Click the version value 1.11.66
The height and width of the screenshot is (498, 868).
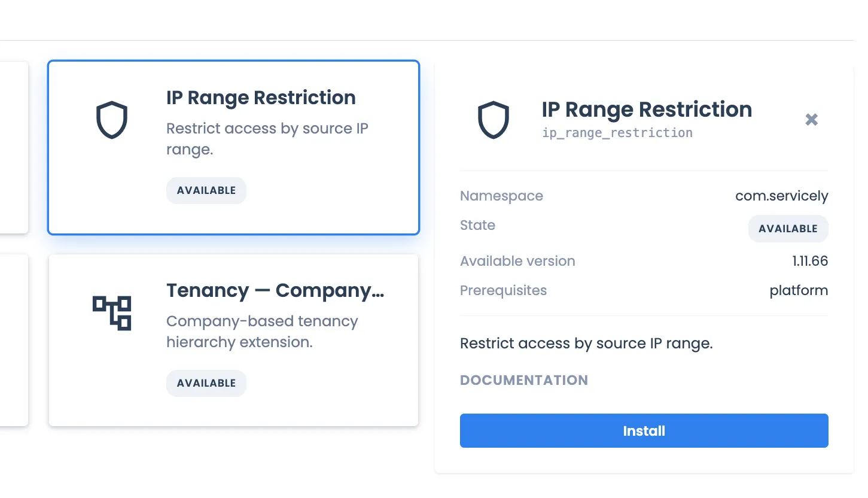point(809,261)
